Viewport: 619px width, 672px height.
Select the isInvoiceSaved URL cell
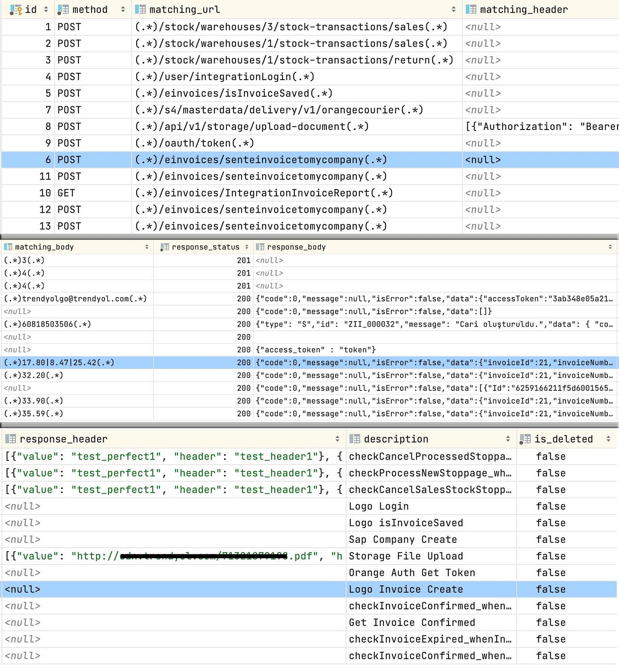(297, 93)
